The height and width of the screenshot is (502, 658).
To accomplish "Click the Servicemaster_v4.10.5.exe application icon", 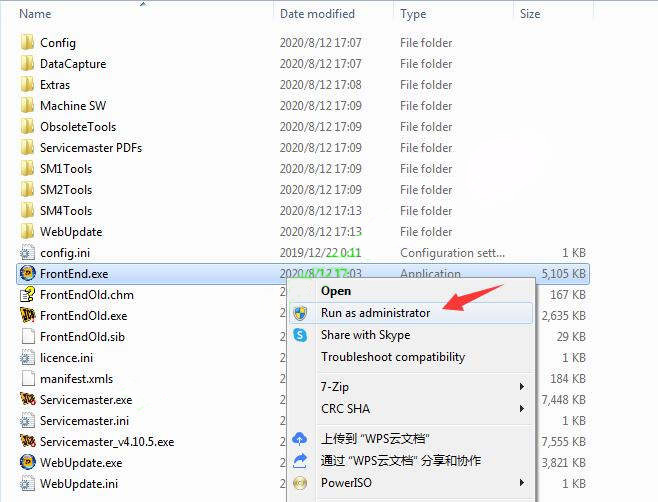I will pos(27,441).
